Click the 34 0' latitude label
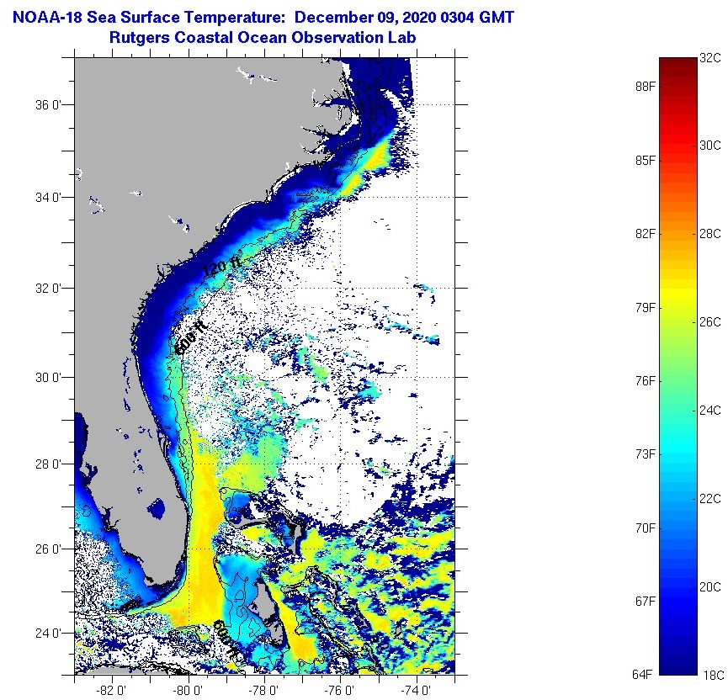Screen dimensions: 728x700 point(48,197)
